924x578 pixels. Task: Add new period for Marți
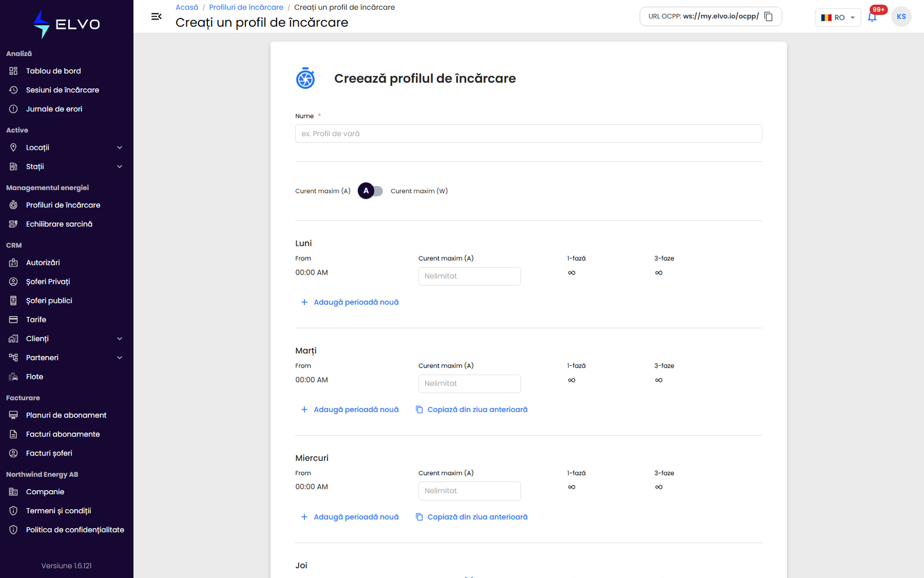[x=349, y=410]
